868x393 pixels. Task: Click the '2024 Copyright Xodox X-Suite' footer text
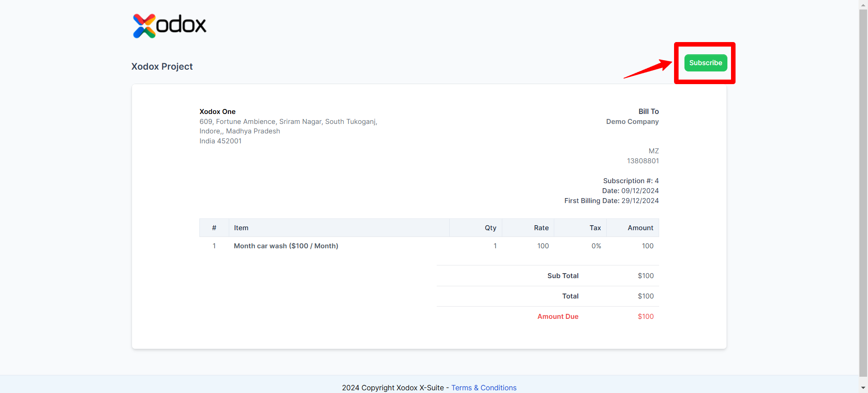click(393, 388)
